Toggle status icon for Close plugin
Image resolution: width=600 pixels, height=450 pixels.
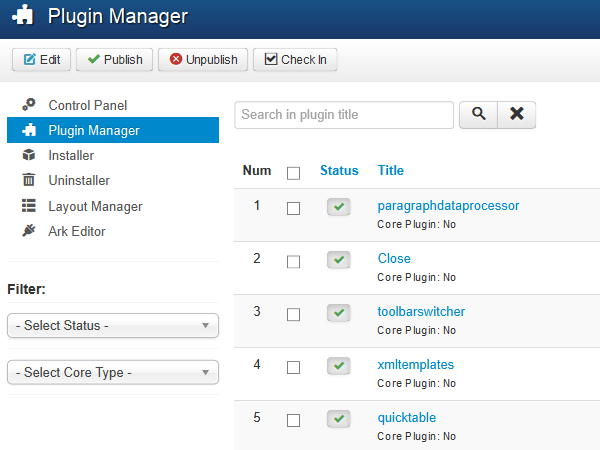[339, 260]
